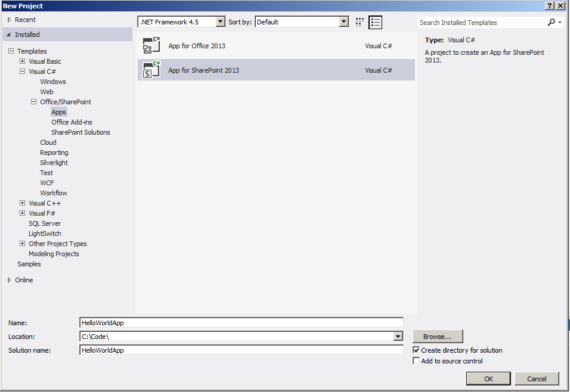Viewport: 570px width, 392px height.
Task: Select Office Add-ins category
Action: pos(72,122)
